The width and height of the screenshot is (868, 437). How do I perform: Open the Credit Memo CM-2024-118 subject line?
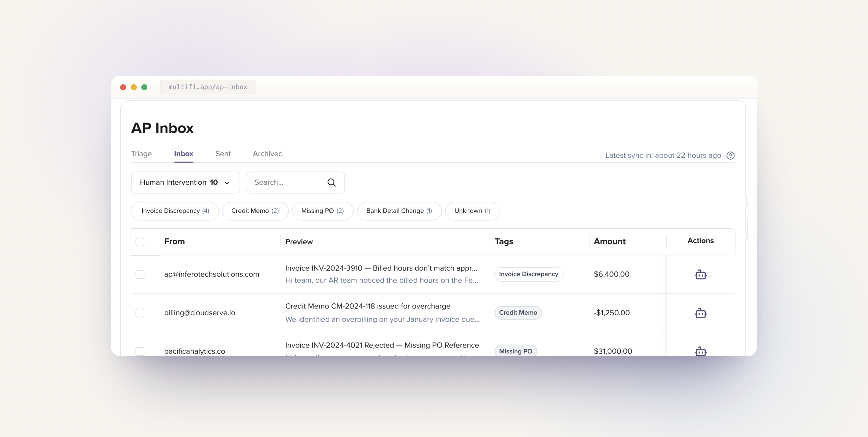pos(368,306)
